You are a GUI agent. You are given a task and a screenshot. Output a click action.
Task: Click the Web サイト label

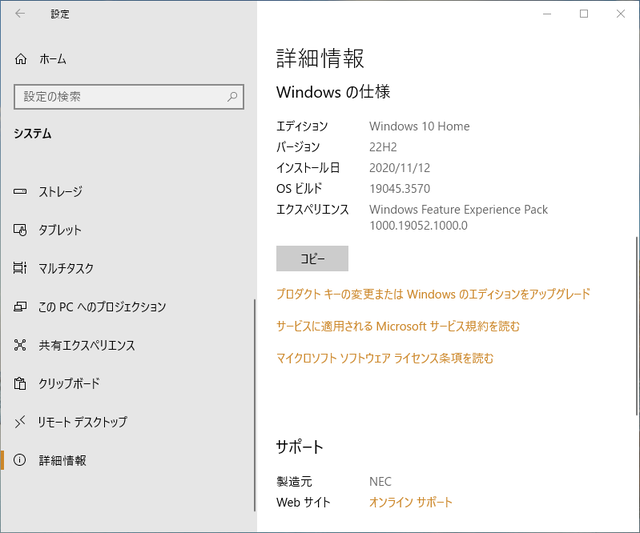click(303, 502)
